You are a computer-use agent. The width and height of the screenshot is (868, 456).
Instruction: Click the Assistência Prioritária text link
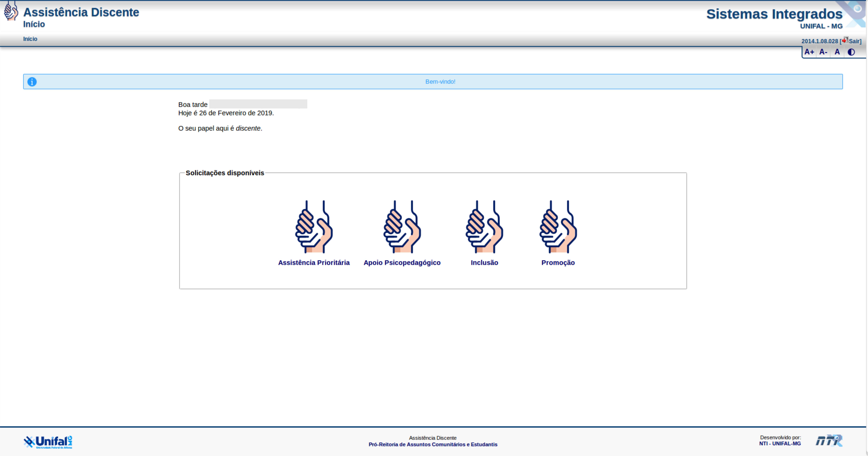coord(314,263)
